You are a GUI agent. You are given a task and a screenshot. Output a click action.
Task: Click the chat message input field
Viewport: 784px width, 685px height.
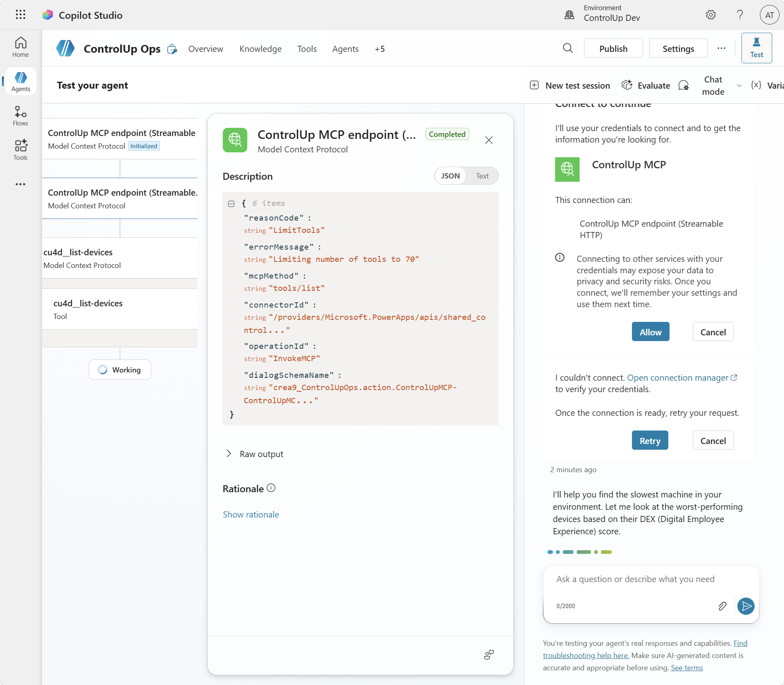click(651, 579)
